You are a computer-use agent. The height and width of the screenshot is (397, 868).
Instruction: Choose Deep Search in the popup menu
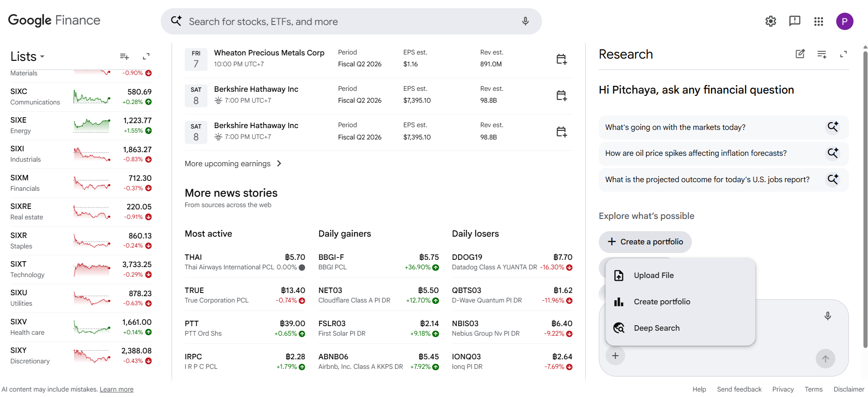click(x=680, y=328)
